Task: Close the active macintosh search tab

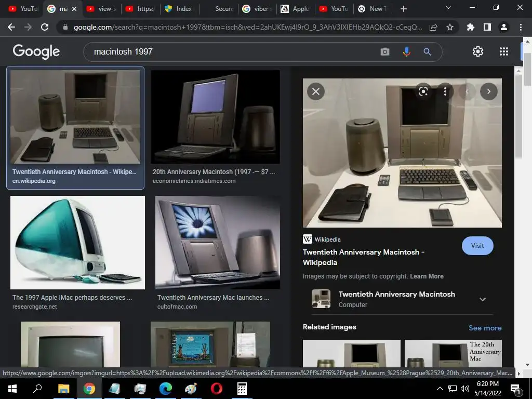Action: [74, 9]
